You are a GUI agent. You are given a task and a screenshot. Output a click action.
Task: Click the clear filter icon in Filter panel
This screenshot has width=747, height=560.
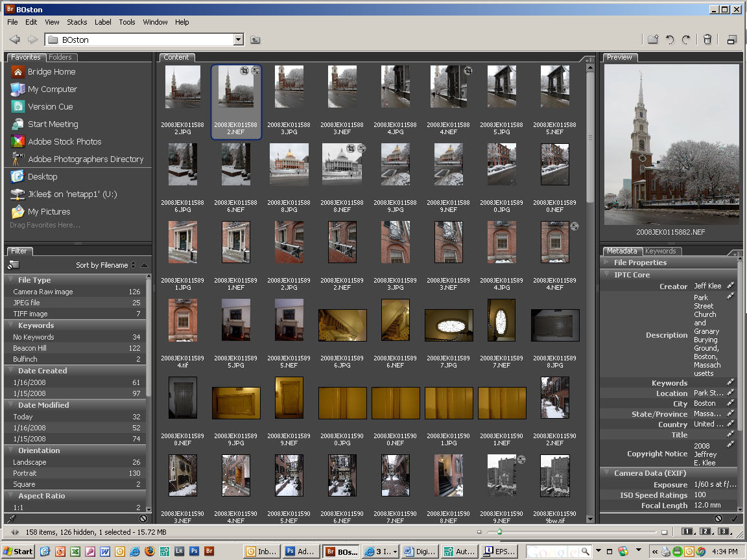pos(143,519)
